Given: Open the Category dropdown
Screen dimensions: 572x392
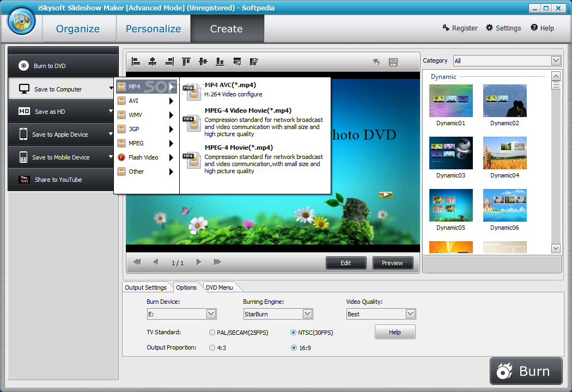Looking at the screenshot, I should tap(556, 60).
